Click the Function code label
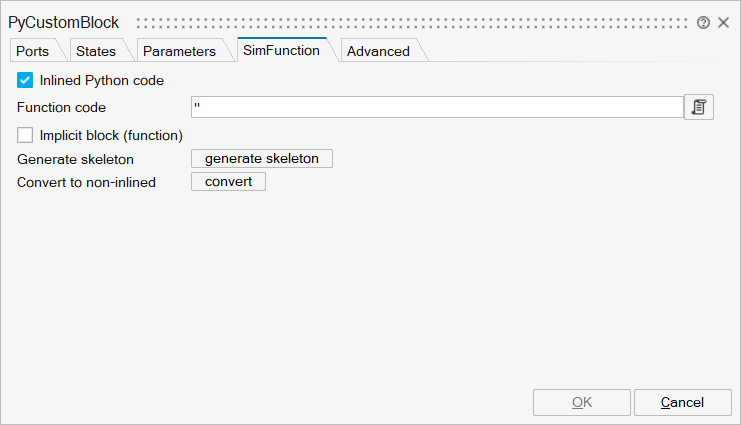 tap(62, 107)
